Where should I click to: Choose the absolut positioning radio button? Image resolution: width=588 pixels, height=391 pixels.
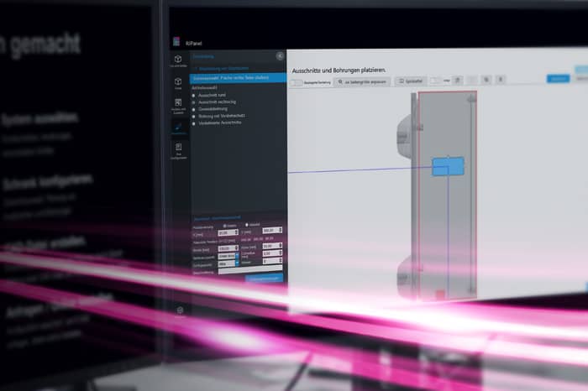point(247,225)
